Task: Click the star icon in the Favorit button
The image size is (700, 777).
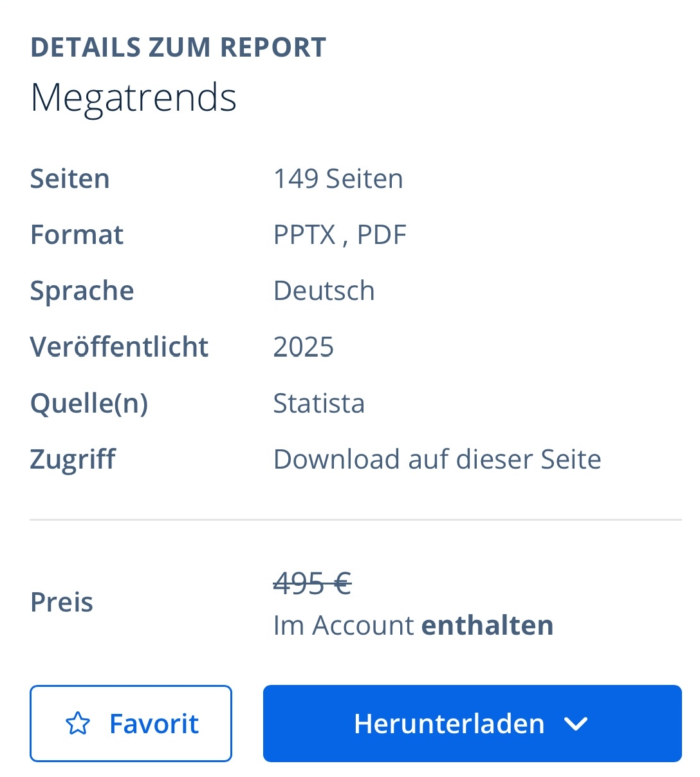Action: coord(78,724)
